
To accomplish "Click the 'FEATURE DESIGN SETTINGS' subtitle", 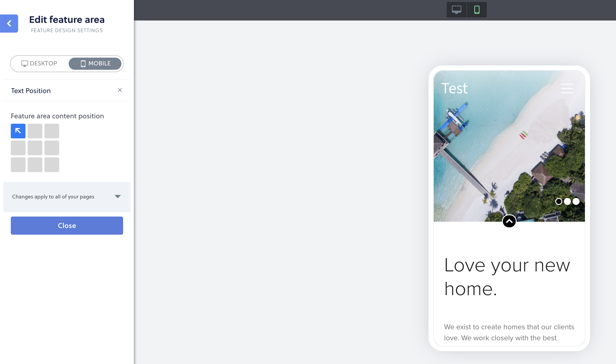I will 67,30.
